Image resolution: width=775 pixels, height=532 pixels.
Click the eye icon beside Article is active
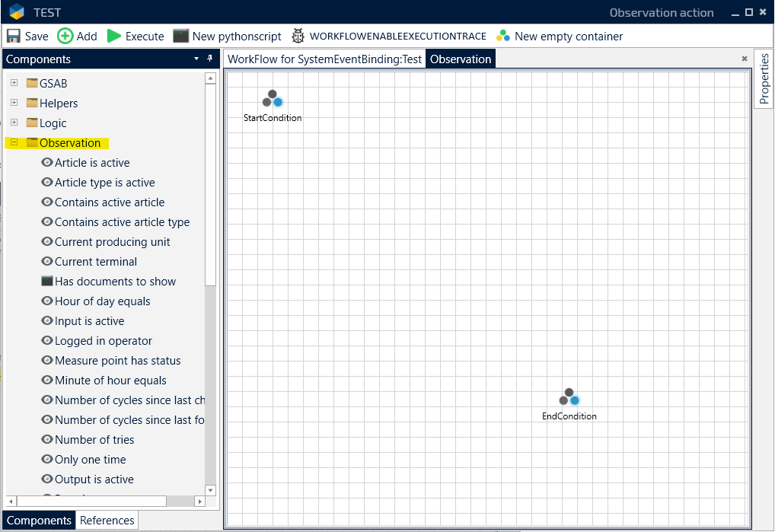click(47, 163)
